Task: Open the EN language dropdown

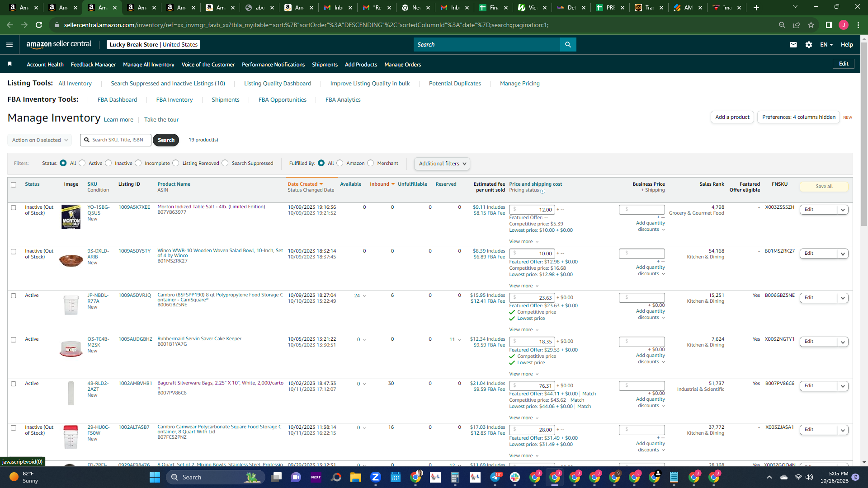Action: tap(826, 44)
